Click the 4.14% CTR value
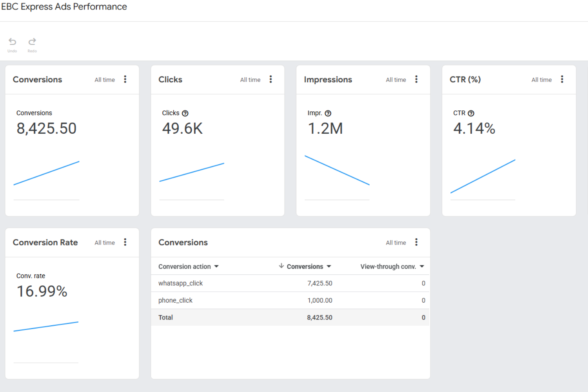This screenshot has height=392, width=588. coord(474,129)
